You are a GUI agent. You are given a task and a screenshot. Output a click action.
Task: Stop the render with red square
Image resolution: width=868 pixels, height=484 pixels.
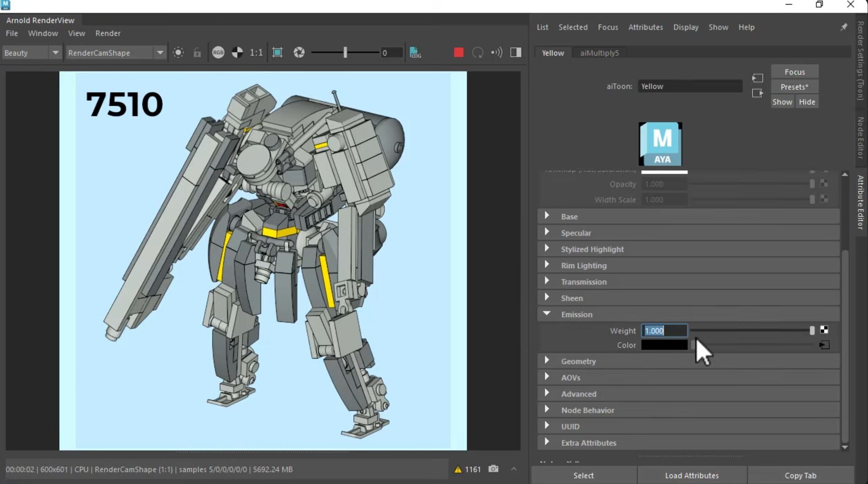coord(458,52)
